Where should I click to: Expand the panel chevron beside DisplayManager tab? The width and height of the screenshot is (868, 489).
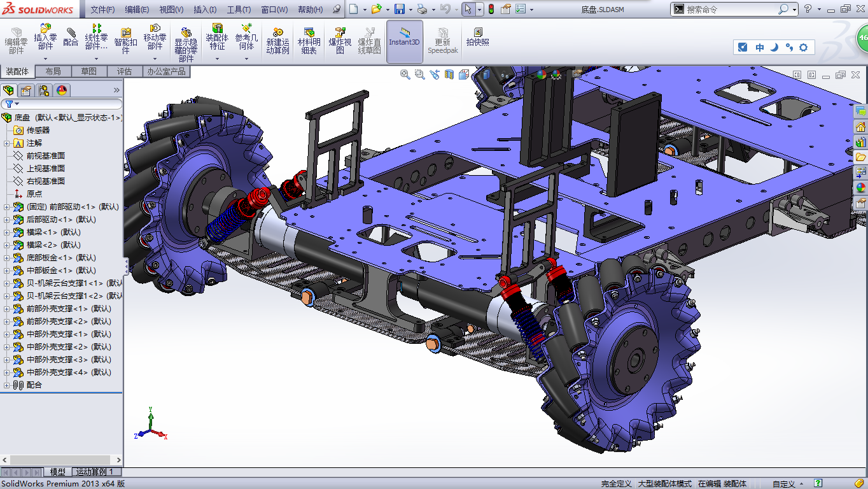[x=116, y=90]
